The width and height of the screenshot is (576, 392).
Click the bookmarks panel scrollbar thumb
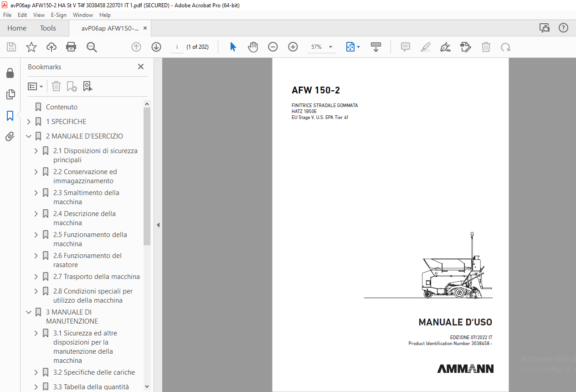pos(147,176)
